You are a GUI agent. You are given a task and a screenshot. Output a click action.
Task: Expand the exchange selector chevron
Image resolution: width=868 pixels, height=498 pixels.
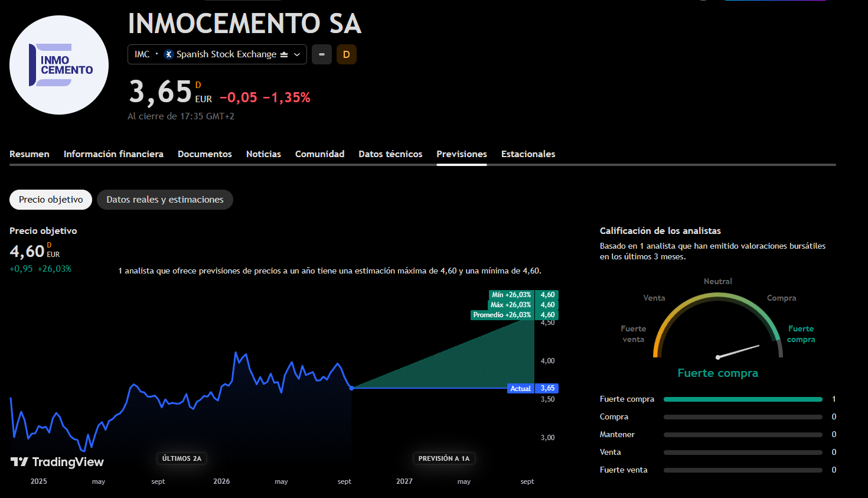coord(297,54)
